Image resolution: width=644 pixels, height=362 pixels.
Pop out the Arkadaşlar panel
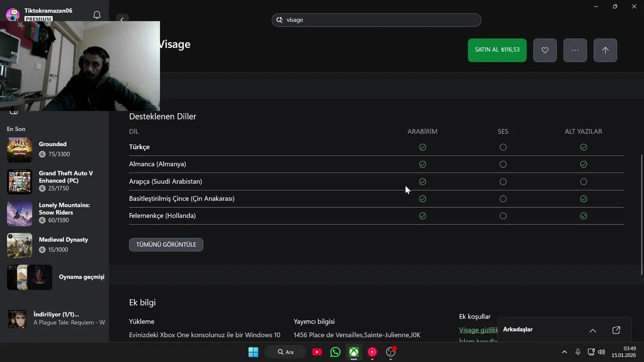tap(616, 330)
